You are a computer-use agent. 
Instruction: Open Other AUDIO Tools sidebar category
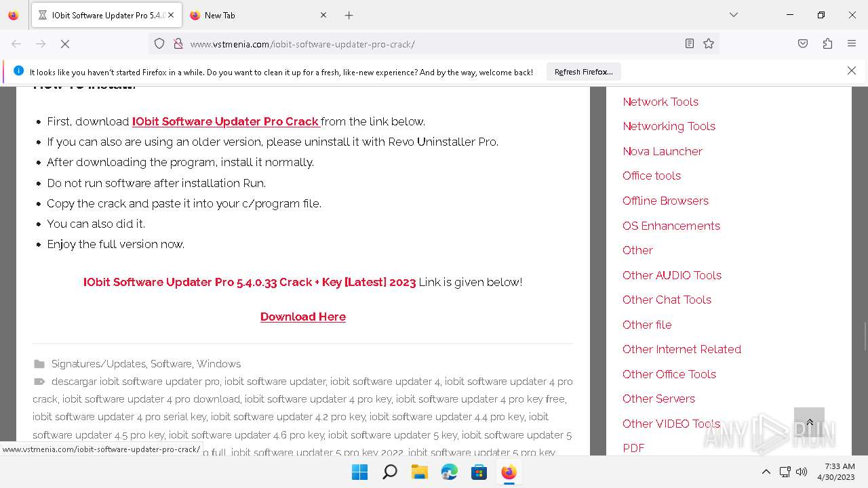[x=672, y=275]
